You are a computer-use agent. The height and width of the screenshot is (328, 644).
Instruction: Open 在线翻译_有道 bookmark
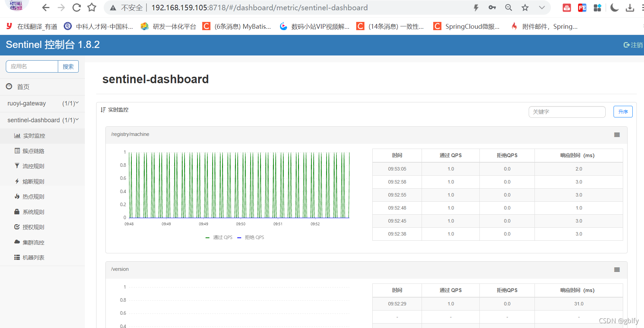click(x=31, y=26)
